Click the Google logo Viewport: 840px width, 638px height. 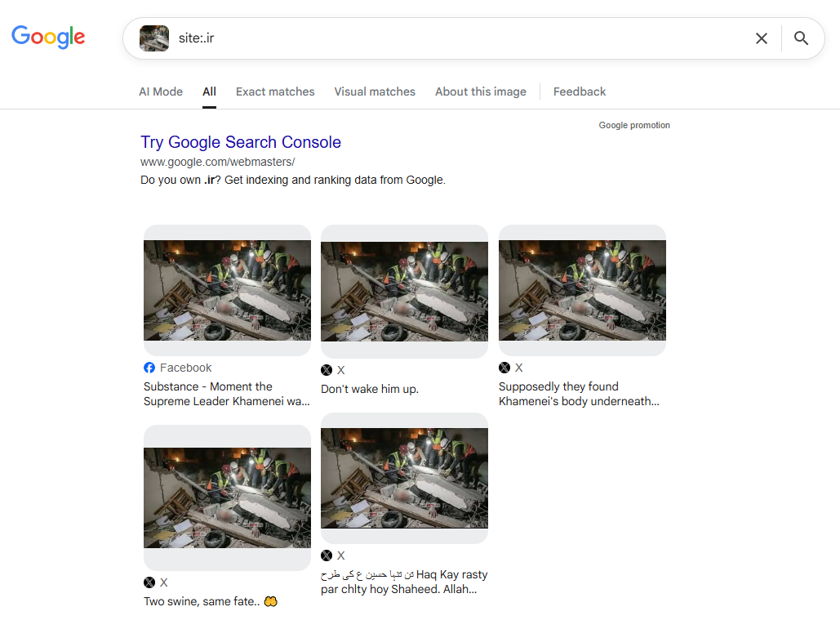48,38
